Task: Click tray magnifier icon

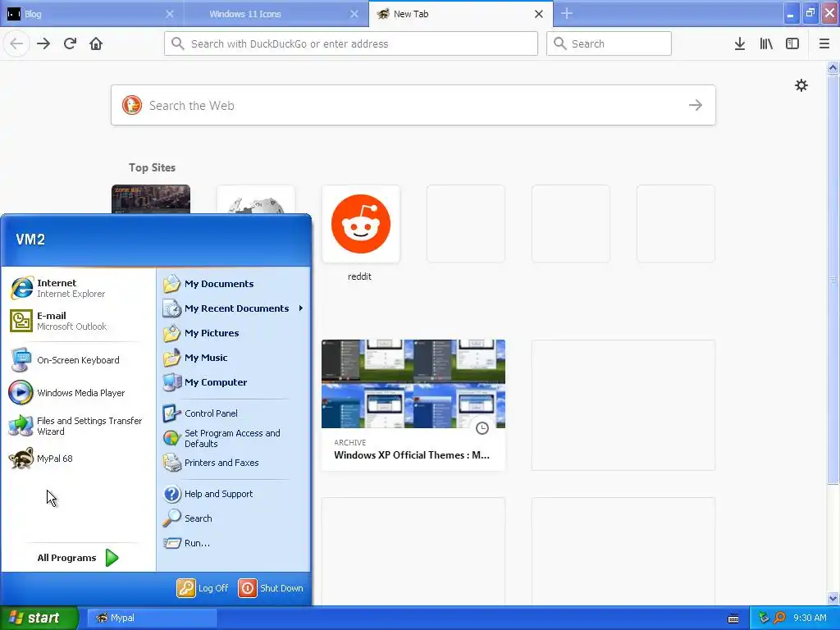Action: [x=779, y=618]
